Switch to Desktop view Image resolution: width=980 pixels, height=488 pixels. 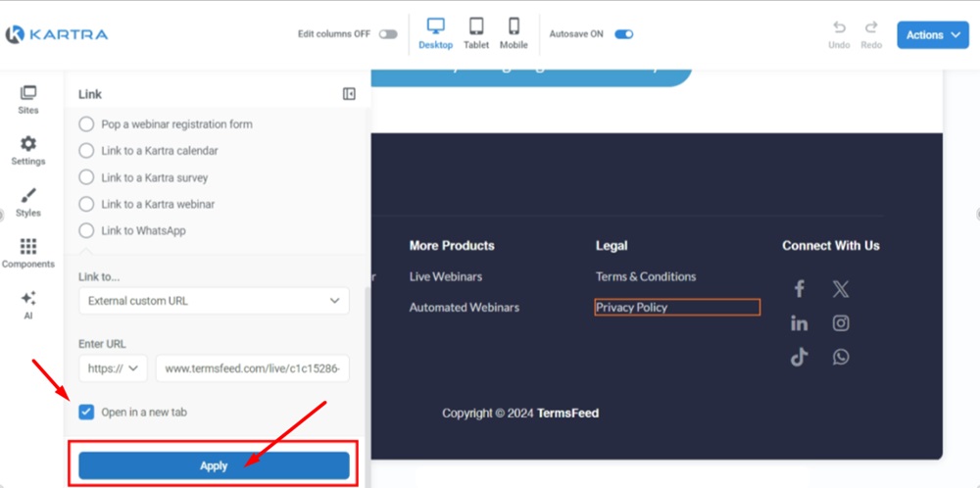[436, 33]
